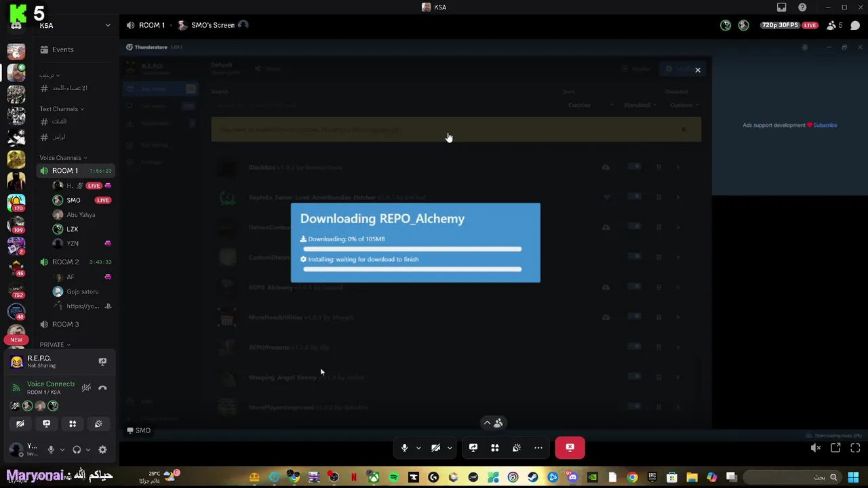868x488 pixels.
Task: Enter fullscreen for the stream
Action: click(x=855, y=448)
